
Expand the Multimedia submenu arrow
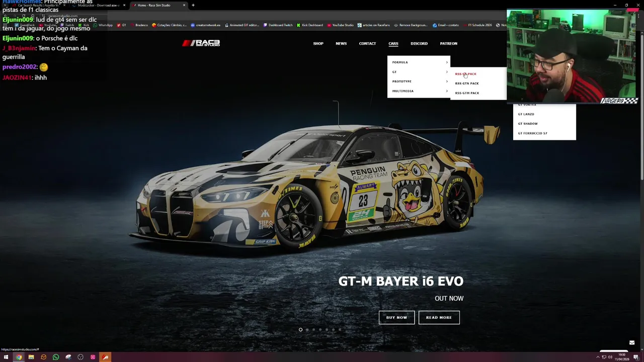pos(447,91)
